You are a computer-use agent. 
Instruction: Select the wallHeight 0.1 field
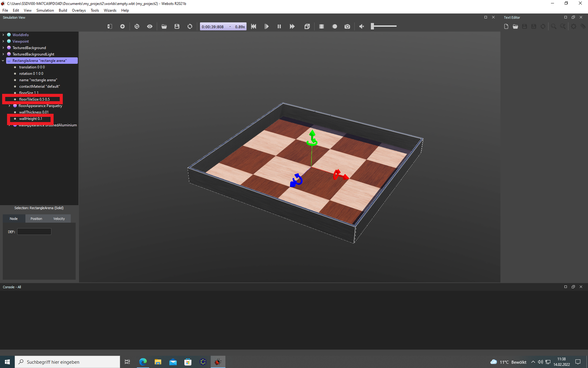coord(31,119)
